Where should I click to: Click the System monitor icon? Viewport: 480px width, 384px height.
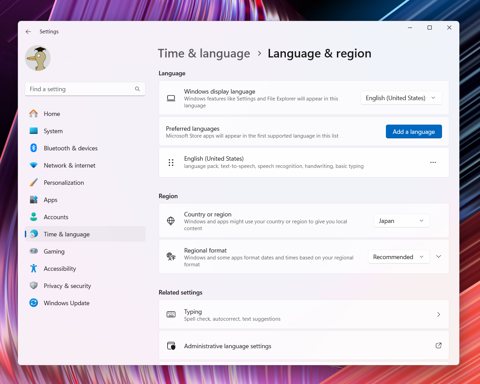pos(33,131)
